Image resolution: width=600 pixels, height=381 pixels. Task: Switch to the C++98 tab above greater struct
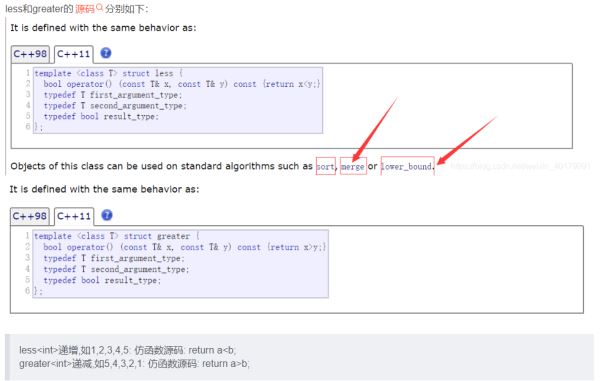coord(30,216)
